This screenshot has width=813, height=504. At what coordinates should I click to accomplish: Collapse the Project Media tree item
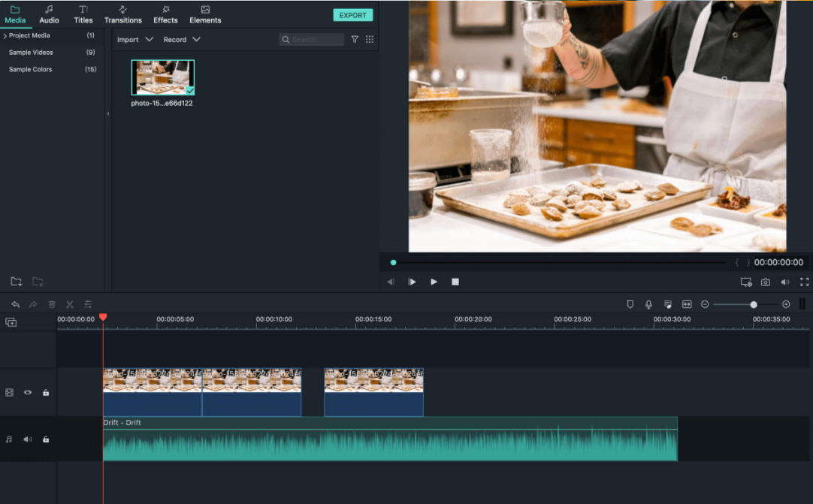click(x=6, y=35)
